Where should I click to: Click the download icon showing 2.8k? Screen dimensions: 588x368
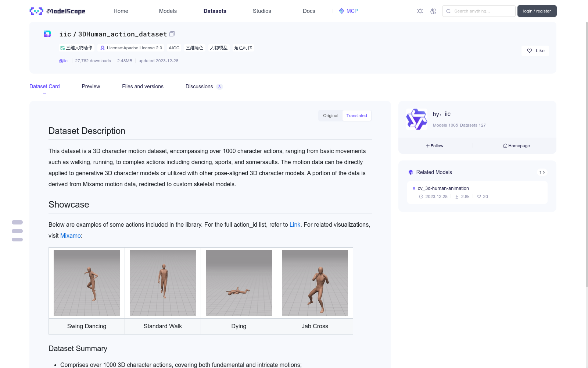pos(457,197)
